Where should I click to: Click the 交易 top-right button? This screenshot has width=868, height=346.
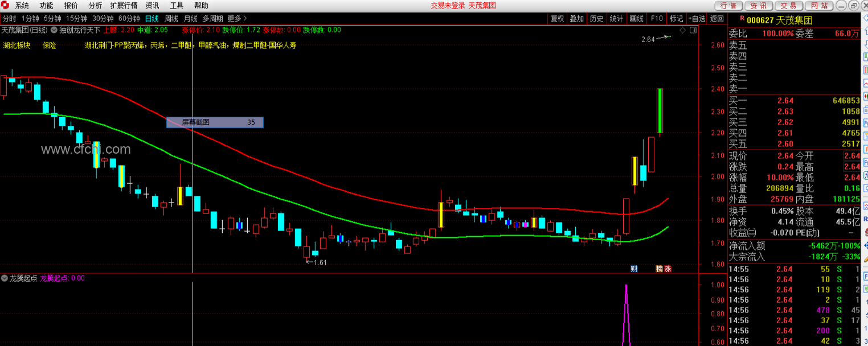tap(788, 6)
